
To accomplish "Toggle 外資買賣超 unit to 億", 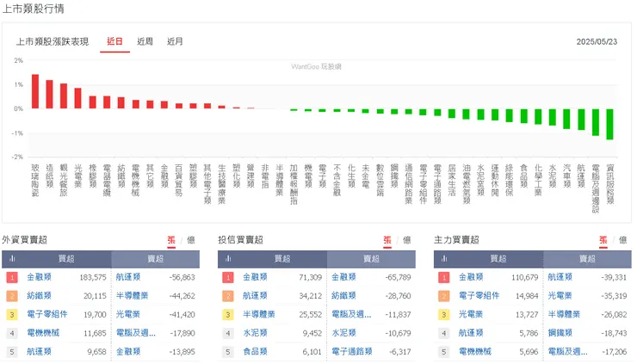I will 189,240.
